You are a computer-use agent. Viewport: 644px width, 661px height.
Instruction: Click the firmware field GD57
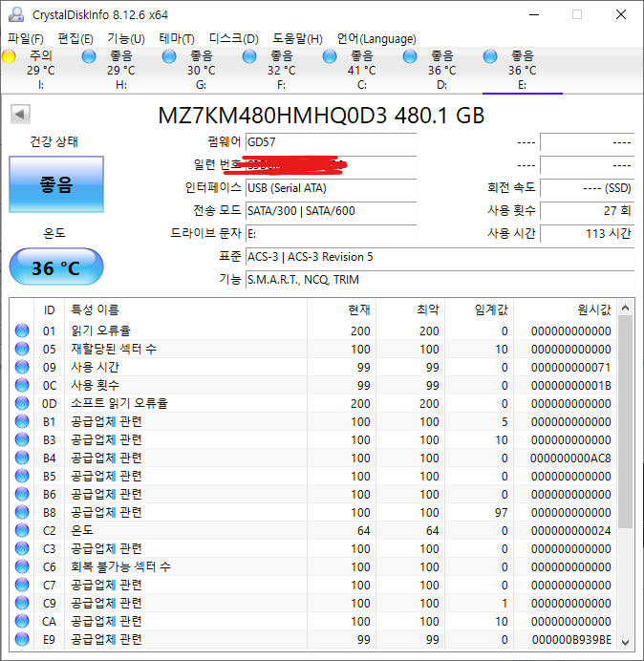[331, 142]
